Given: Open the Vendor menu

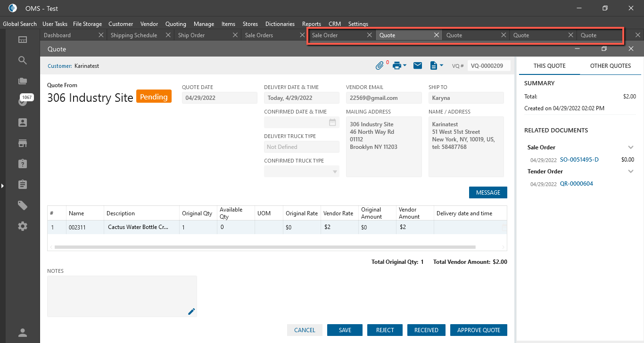Looking at the screenshot, I should (149, 24).
